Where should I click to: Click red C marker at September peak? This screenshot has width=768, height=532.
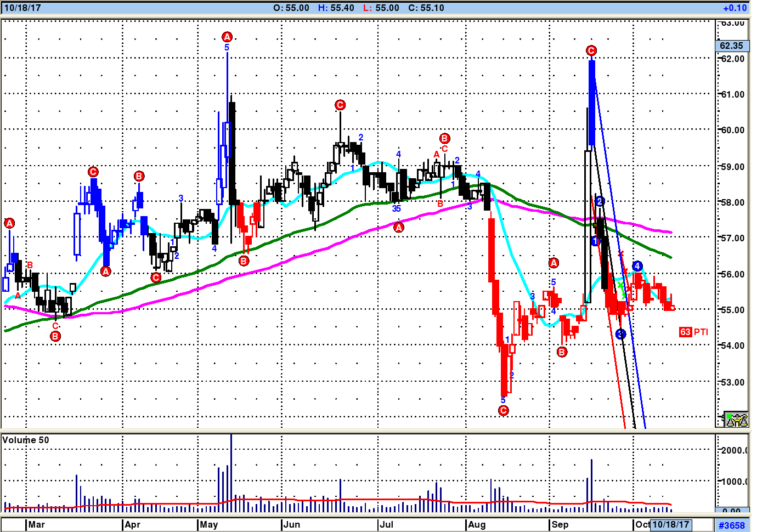[x=591, y=50]
